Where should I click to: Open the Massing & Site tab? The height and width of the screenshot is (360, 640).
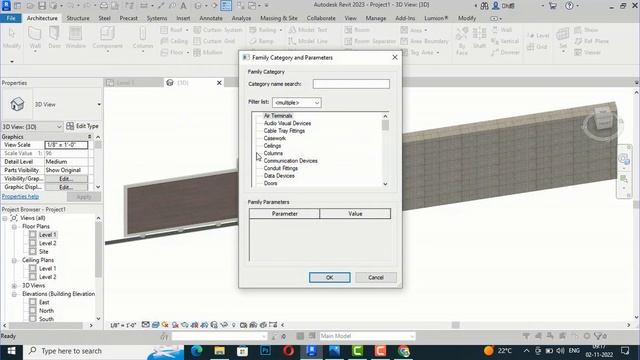279,18
